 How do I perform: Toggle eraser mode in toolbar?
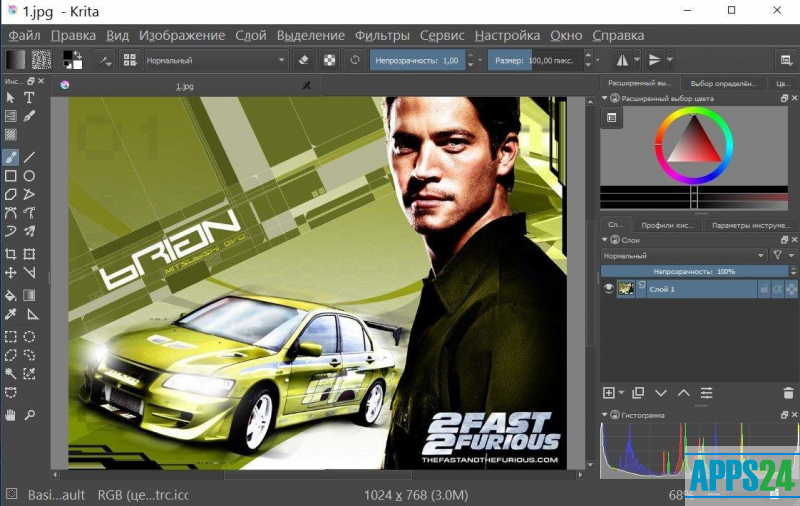click(x=303, y=60)
